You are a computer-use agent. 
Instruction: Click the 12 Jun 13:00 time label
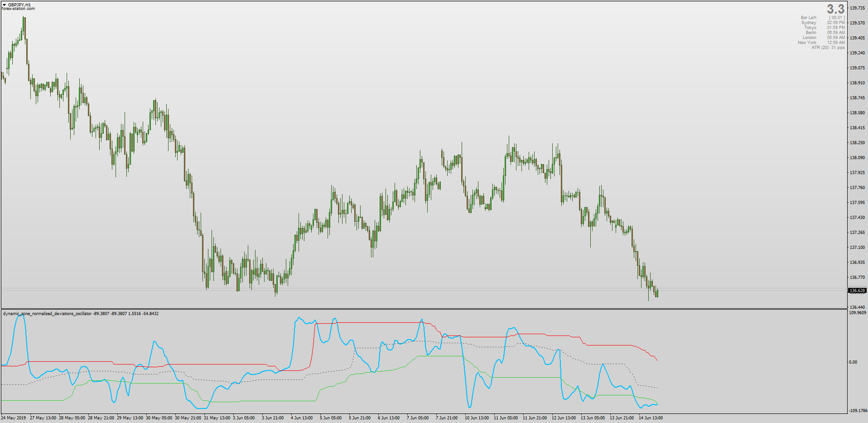coord(564,418)
